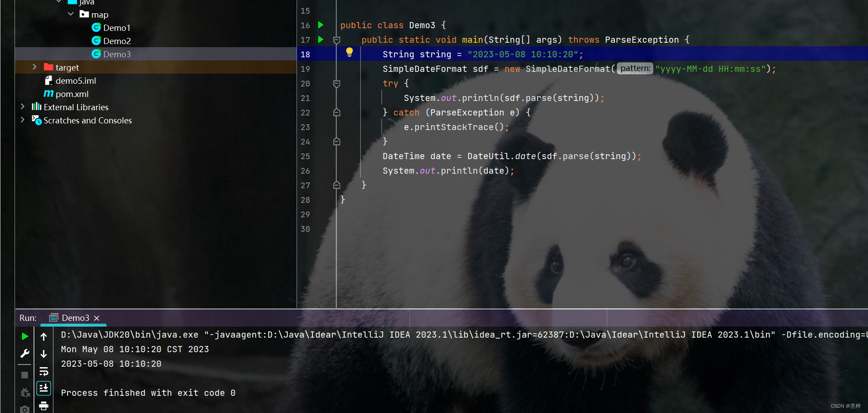Rerun Demo3 with the green play icon

pyautogui.click(x=25, y=336)
